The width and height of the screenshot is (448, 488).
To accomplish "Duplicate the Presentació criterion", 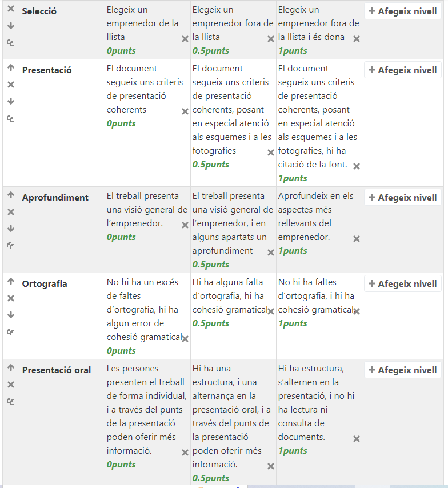I will (x=11, y=118).
